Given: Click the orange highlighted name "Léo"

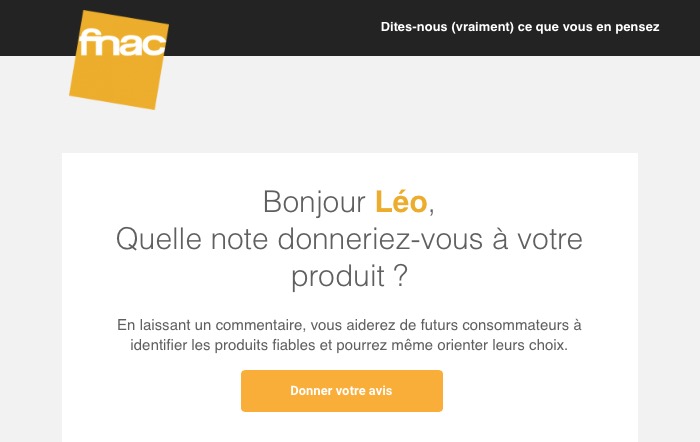Looking at the screenshot, I should tap(401, 202).
